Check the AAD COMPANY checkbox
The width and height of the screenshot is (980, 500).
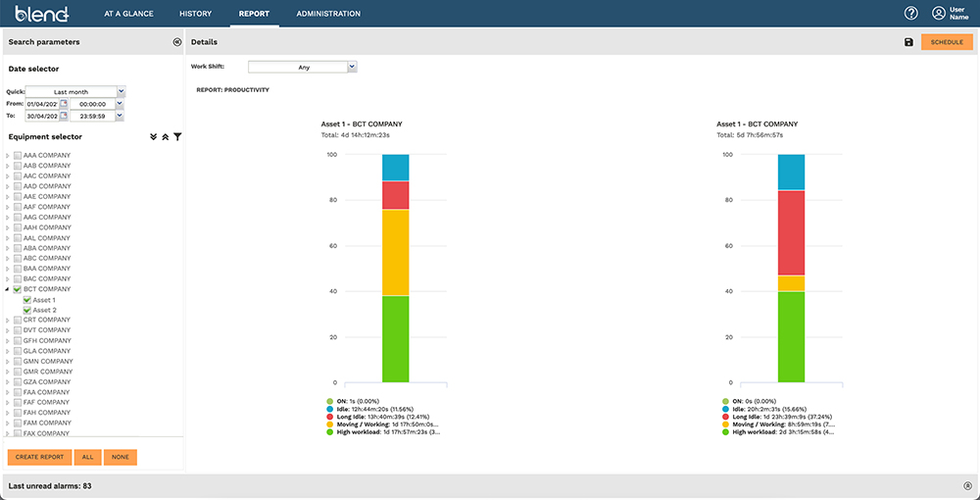coord(18,186)
